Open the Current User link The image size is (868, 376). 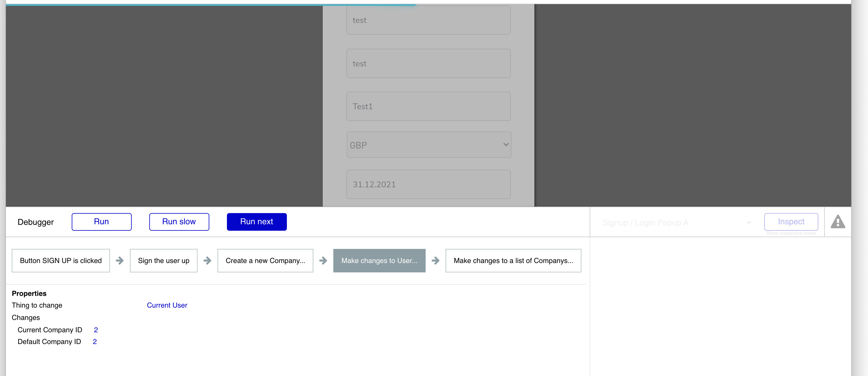pyautogui.click(x=167, y=305)
